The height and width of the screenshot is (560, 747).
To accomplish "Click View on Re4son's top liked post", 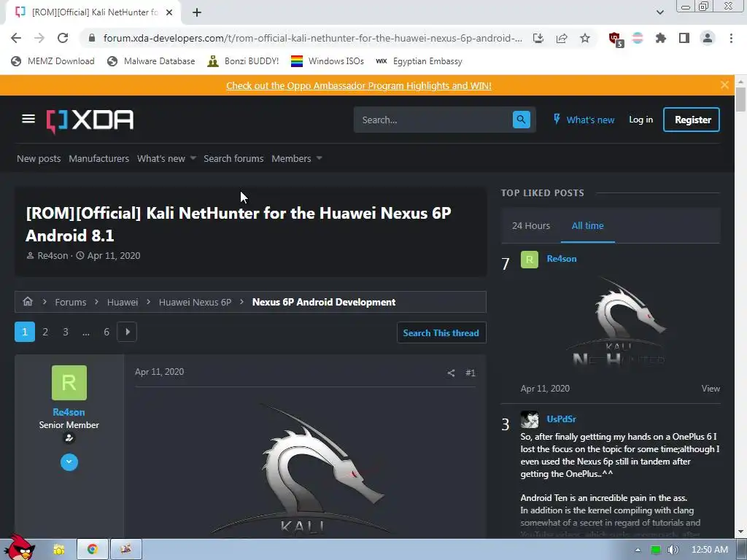I will point(711,389).
